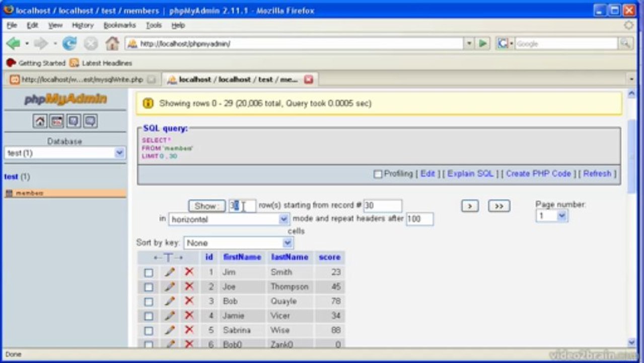
Task: Click the Explain SQL link
Action: pyautogui.click(x=471, y=173)
